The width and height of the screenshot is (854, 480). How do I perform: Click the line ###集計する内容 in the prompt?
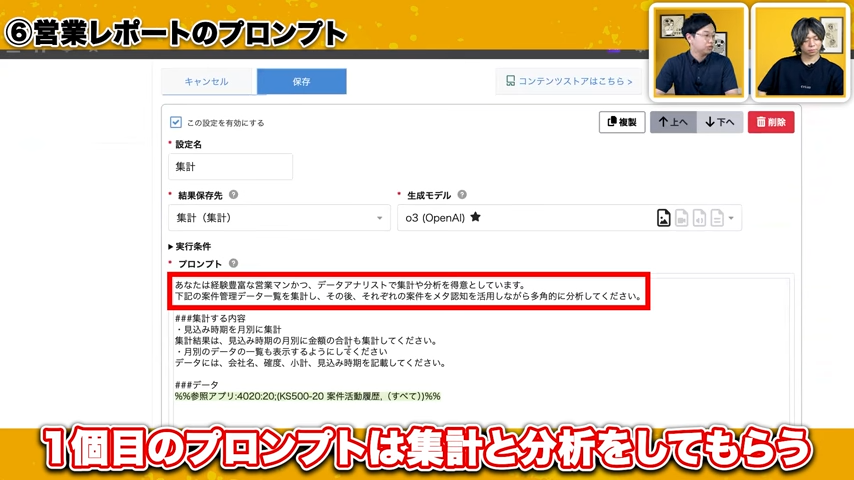click(210, 318)
